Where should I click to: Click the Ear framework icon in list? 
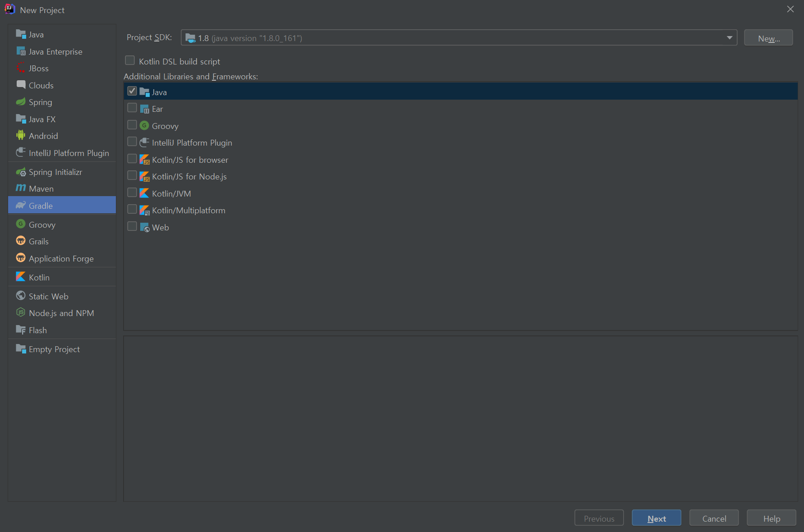point(144,109)
